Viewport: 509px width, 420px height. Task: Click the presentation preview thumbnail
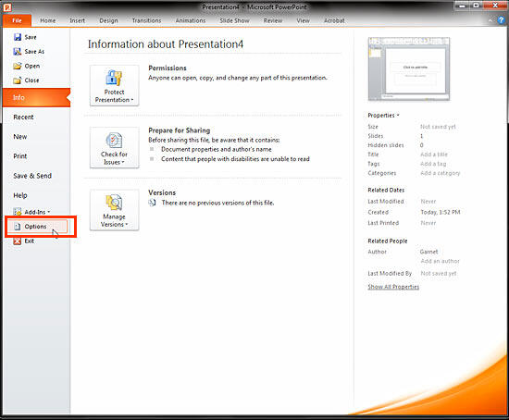click(409, 68)
